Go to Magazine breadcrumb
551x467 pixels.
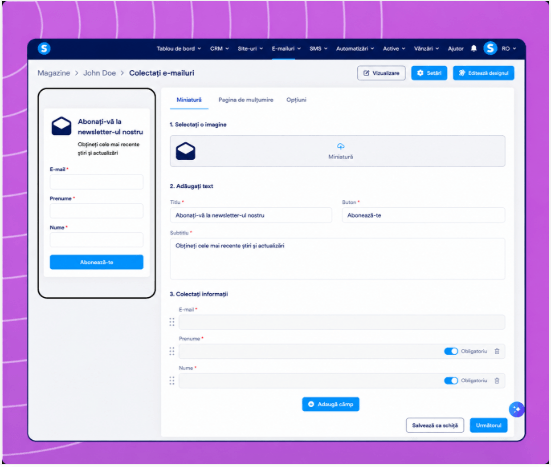click(54, 73)
